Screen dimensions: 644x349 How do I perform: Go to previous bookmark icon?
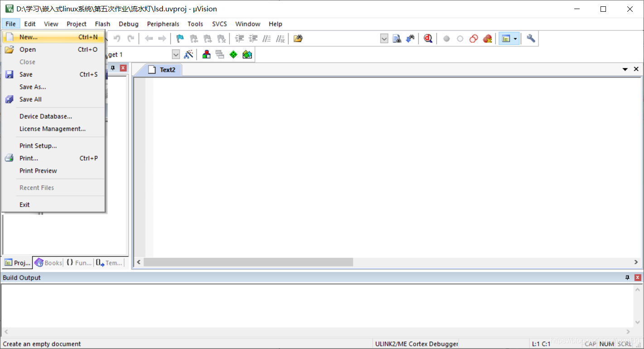pos(194,39)
